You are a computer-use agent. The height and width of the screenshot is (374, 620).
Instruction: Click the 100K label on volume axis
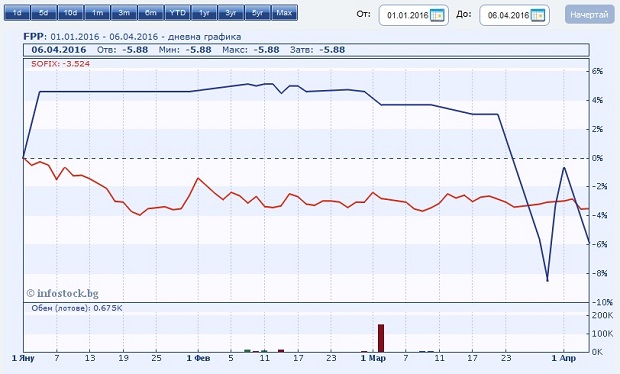602,334
